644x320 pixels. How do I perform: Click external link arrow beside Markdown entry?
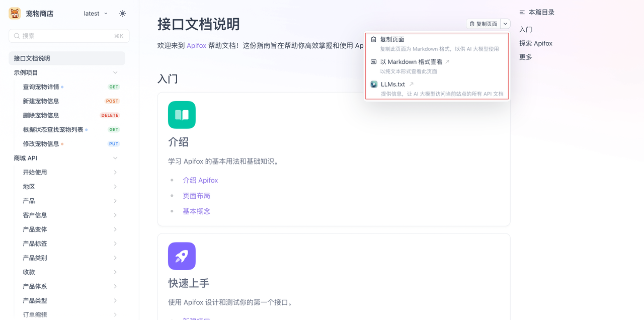[x=447, y=62]
